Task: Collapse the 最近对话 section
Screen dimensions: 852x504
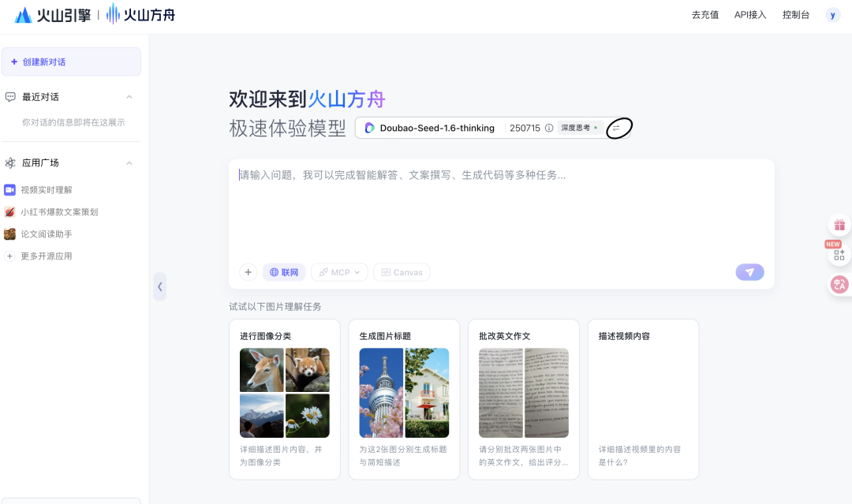Action: tap(131, 96)
